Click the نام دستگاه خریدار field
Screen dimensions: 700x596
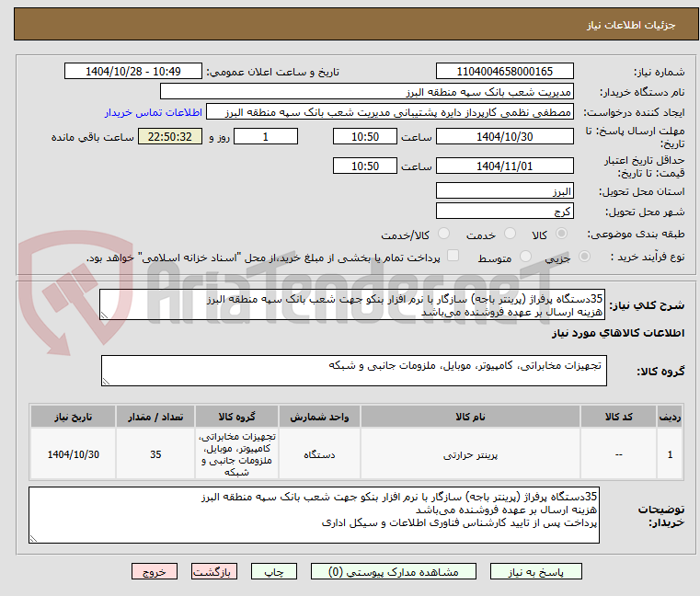point(366,92)
